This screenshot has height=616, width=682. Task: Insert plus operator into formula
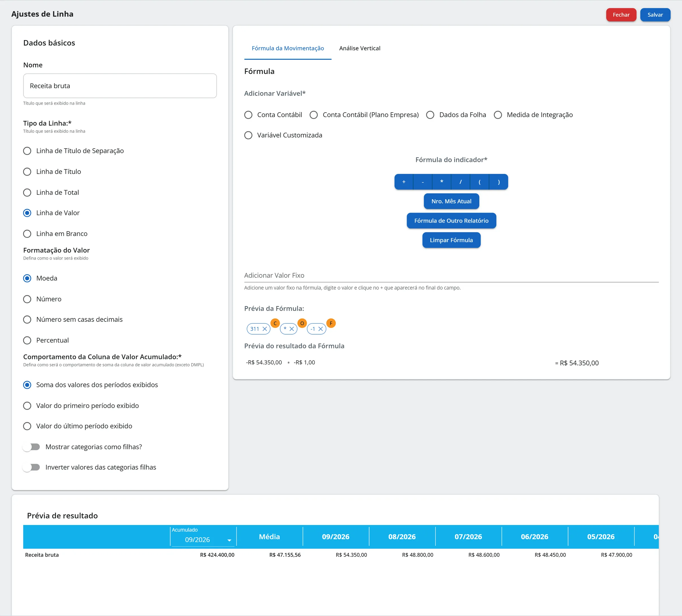point(404,182)
